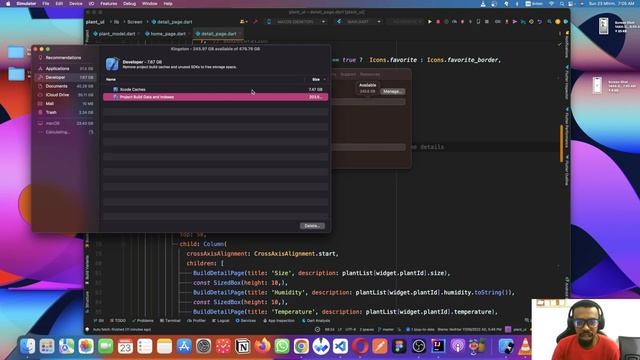640x360 pixels.
Task: Switch to detail_page.dart editor tab
Action: click(217, 34)
